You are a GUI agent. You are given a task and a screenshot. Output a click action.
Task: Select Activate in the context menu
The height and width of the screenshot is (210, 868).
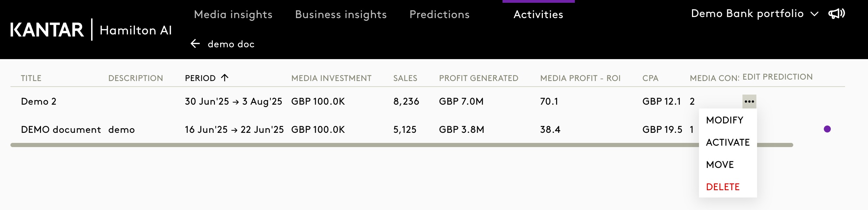pyautogui.click(x=728, y=143)
